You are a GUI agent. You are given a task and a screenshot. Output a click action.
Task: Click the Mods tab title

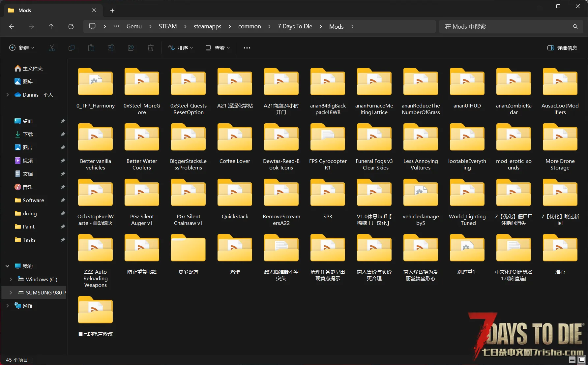coord(25,11)
